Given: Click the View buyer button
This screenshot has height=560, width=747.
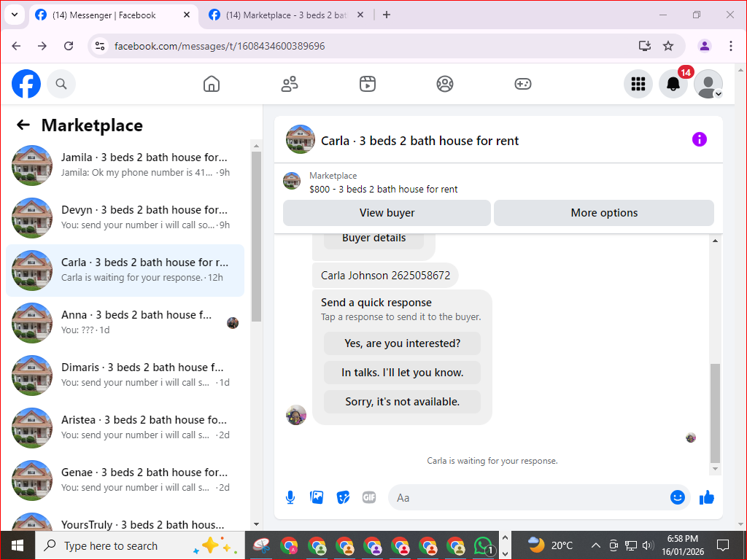Looking at the screenshot, I should coord(387,213).
